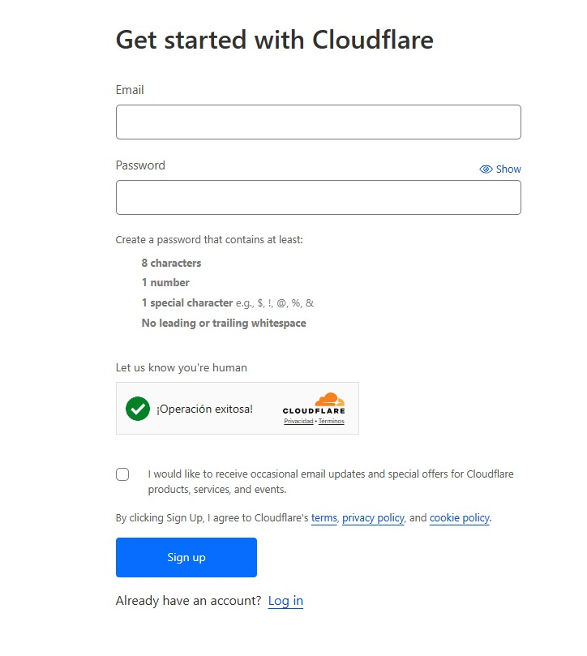
Task: Click the Get started with Cloudflare heading
Action: coord(274,40)
